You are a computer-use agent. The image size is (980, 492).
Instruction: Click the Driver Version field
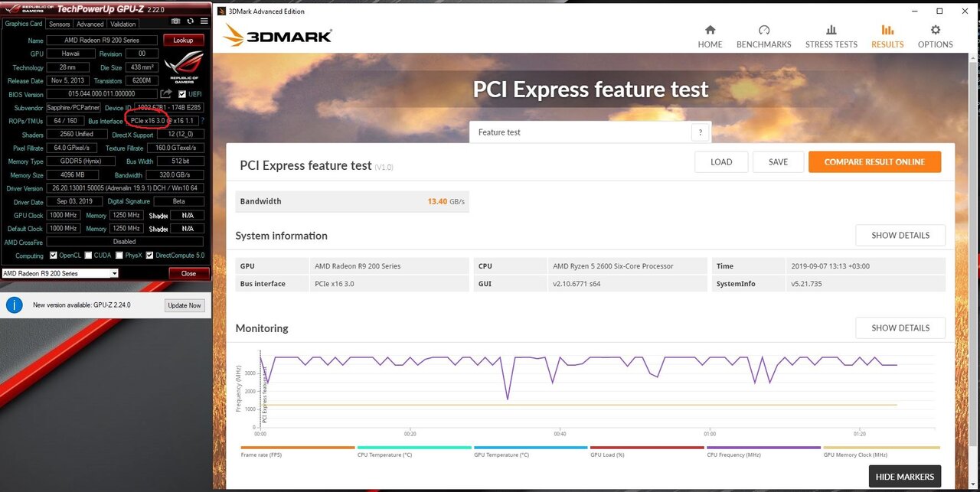pos(125,188)
